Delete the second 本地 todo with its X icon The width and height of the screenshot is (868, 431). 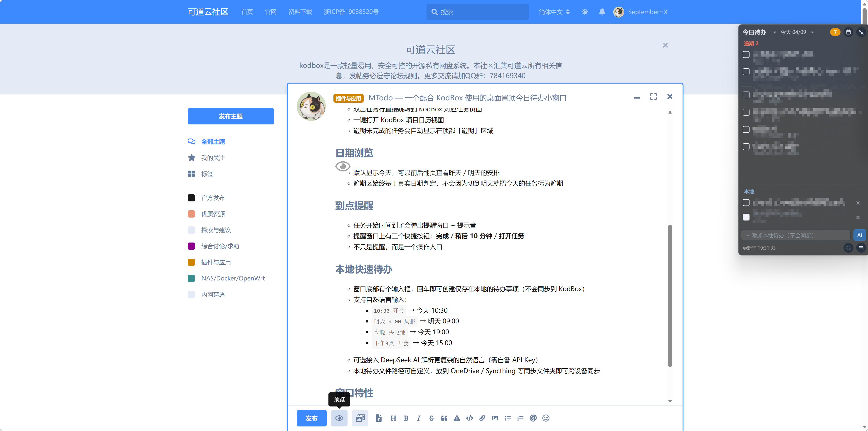[x=858, y=217]
